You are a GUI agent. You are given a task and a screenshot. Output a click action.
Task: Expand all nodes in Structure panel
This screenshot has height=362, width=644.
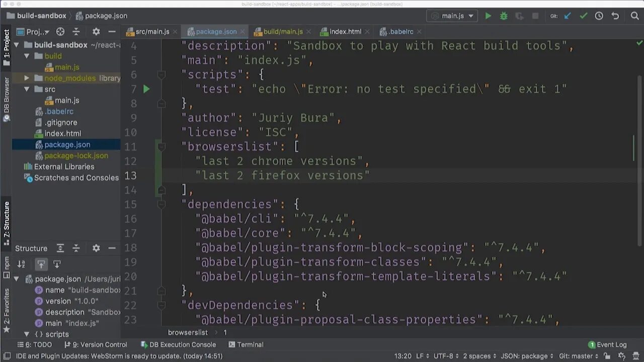coord(60,248)
